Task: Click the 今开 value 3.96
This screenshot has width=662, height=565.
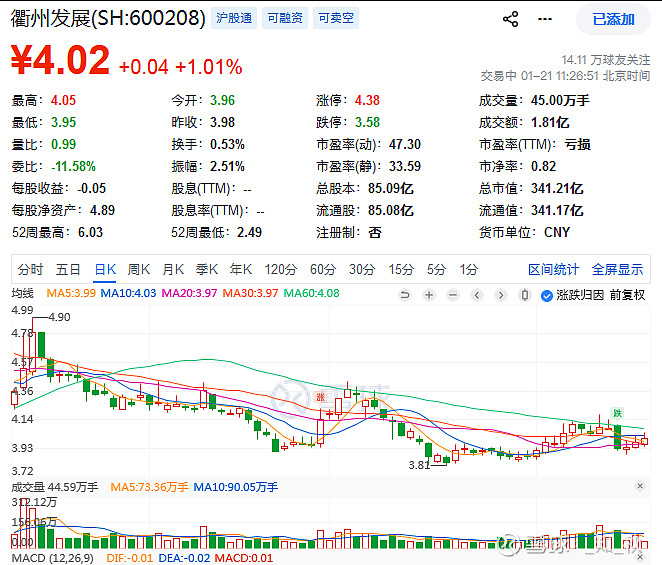Action: pyautogui.click(x=222, y=101)
